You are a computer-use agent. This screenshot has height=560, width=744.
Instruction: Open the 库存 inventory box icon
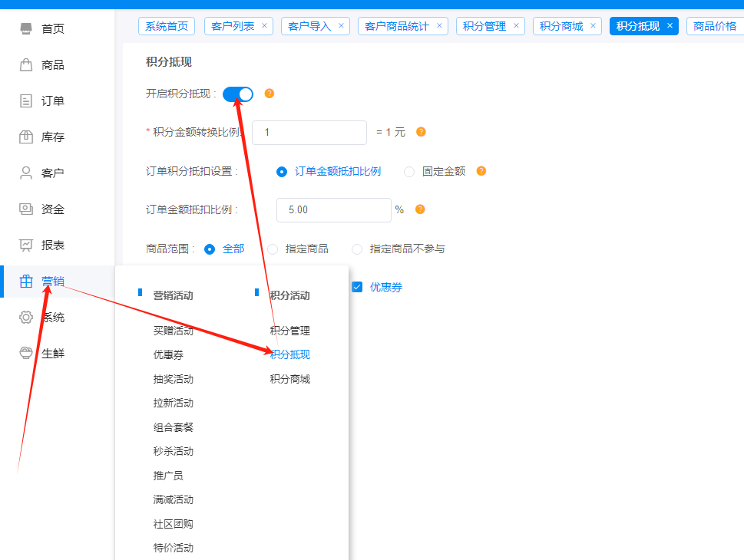point(26,137)
